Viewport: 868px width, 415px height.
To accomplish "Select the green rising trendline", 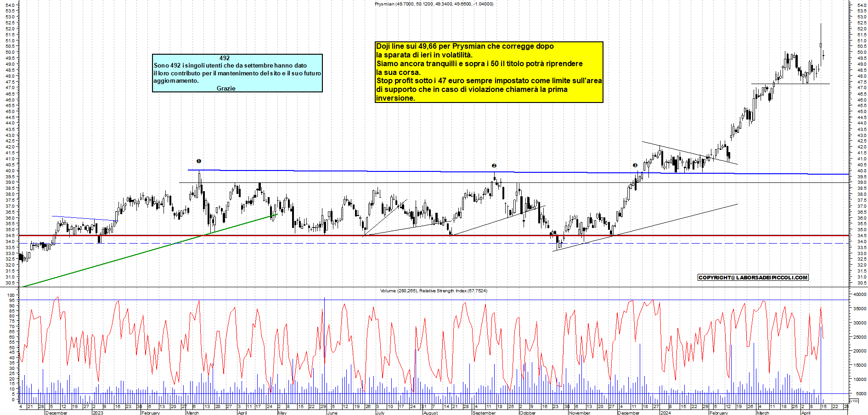I will click(150, 250).
